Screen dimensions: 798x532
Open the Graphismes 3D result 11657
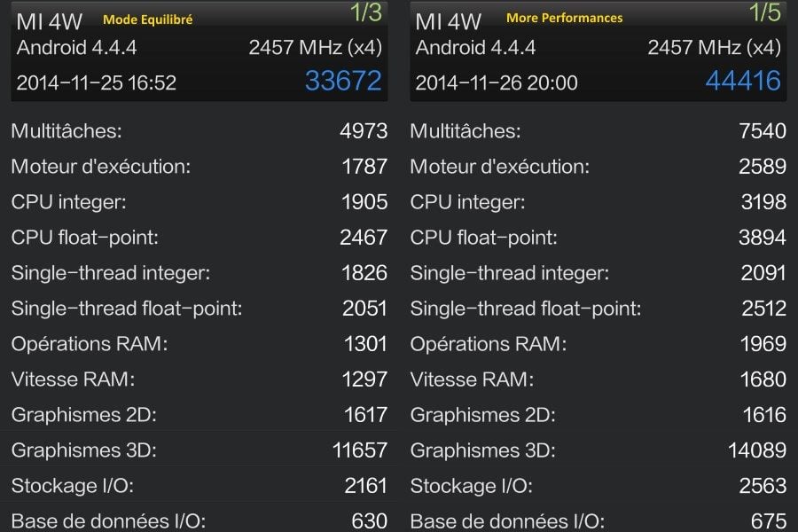[360, 450]
